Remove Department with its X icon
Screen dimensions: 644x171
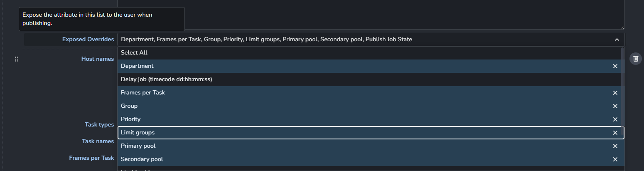615,66
